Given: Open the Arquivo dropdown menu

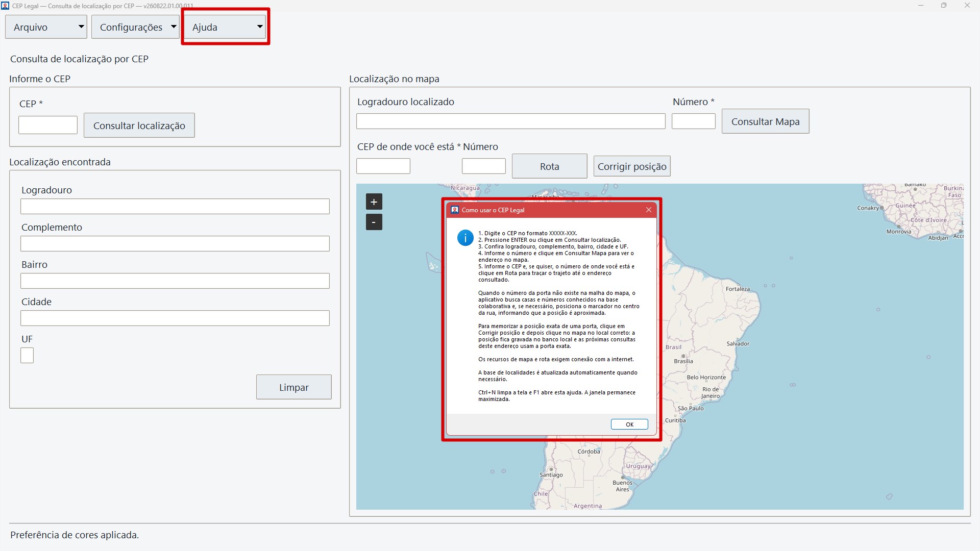Looking at the screenshot, I should [x=46, y=27].
